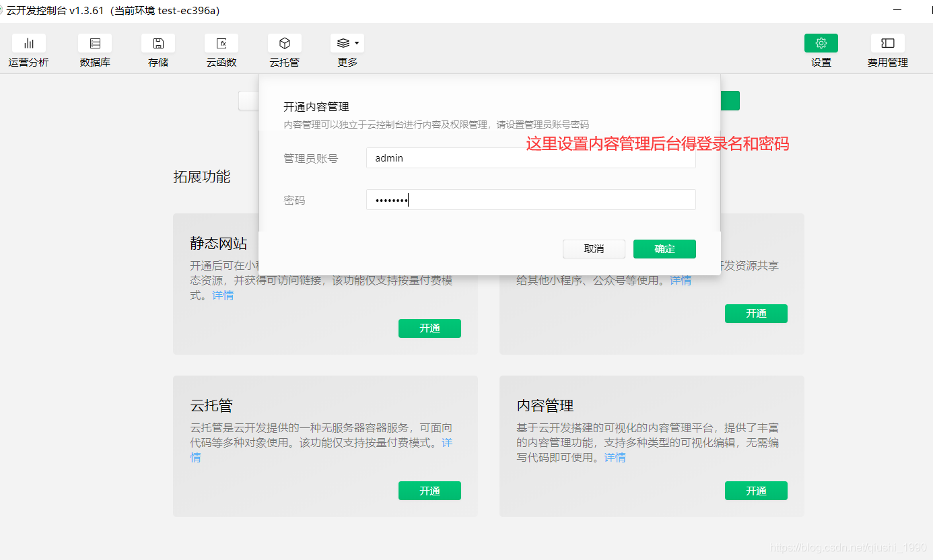
Task: Click the 云托管 card title
Action: pyautogui.click(x=211, y=406)
